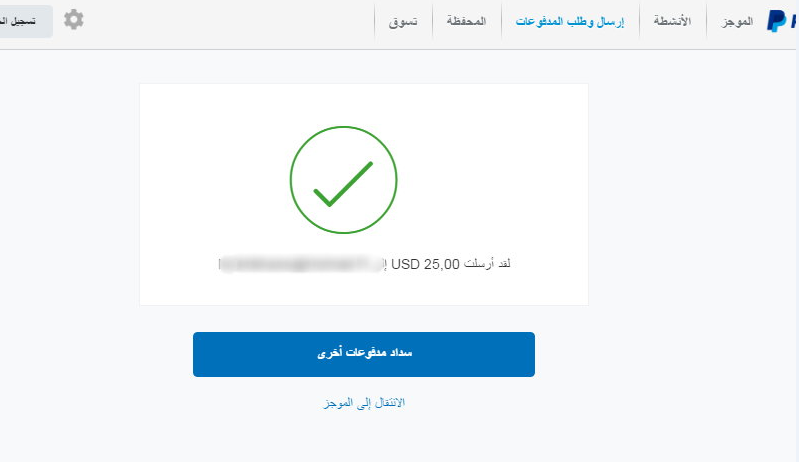This screenshot has height=462, width=799.
Task: Select إرسال وطلب المدفوعات tab
Action: point(570,21)
